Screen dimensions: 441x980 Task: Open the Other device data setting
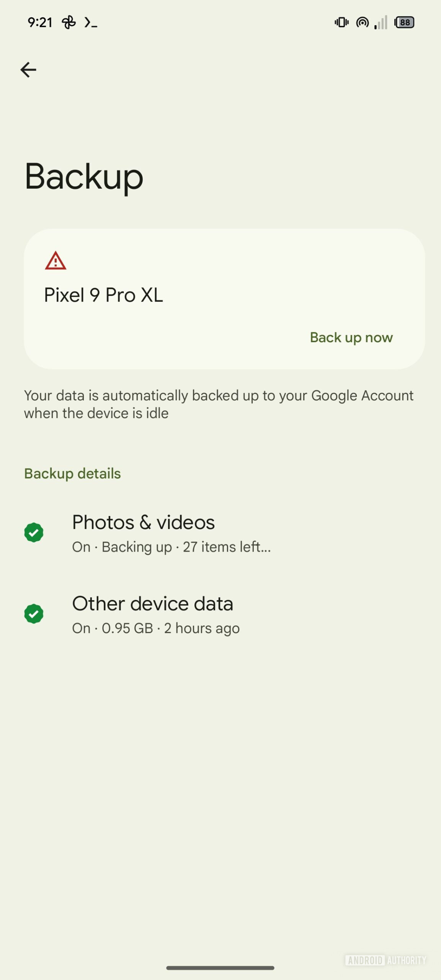click(152, 604)
